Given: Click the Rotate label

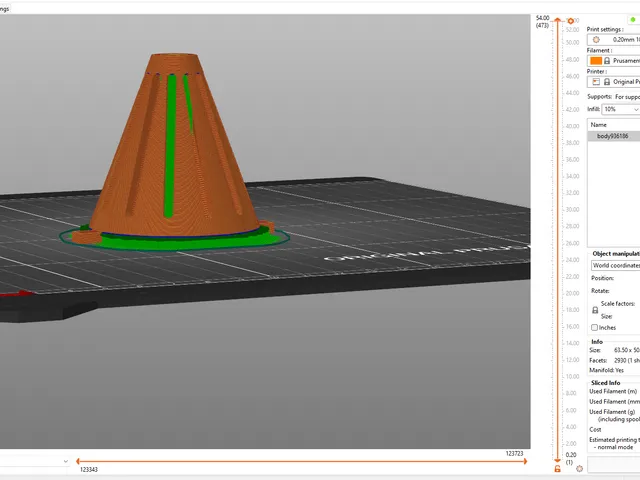Looking at the screenshot, I should tap(600, 291).
